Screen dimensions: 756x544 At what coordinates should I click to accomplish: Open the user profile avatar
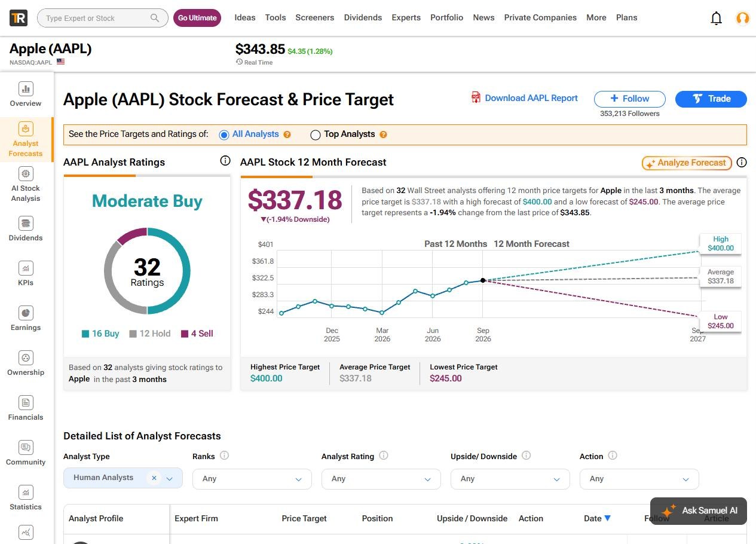click(x=743, y=19)
